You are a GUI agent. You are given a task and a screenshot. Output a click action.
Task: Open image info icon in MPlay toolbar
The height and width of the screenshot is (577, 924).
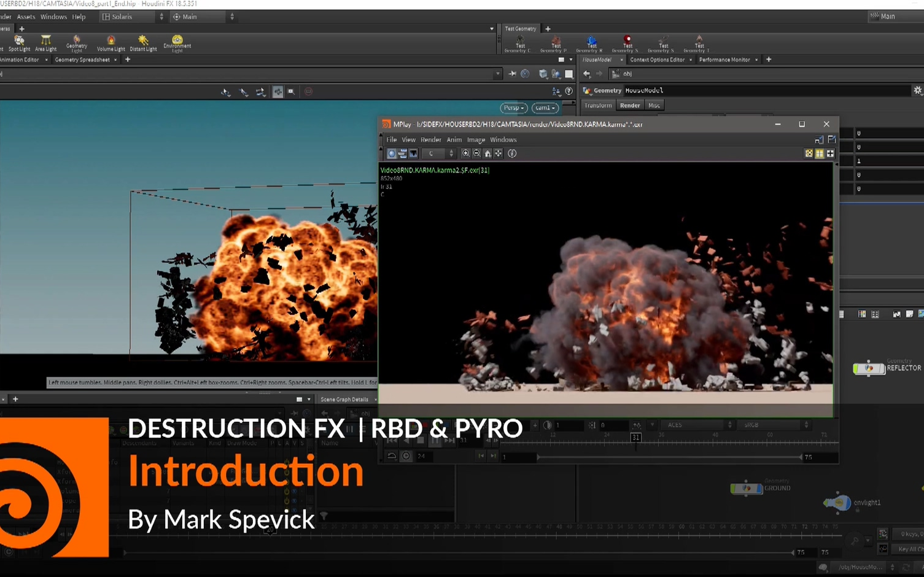[x=512, y=153]
